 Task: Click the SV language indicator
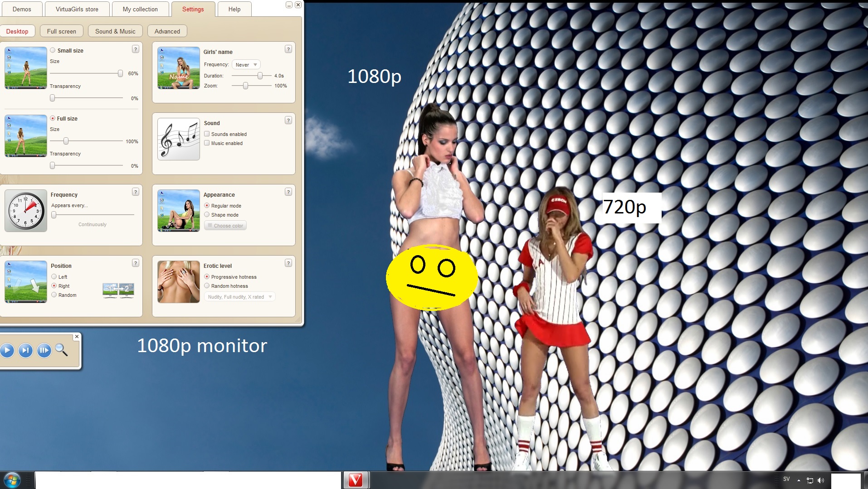pos(786,479)
